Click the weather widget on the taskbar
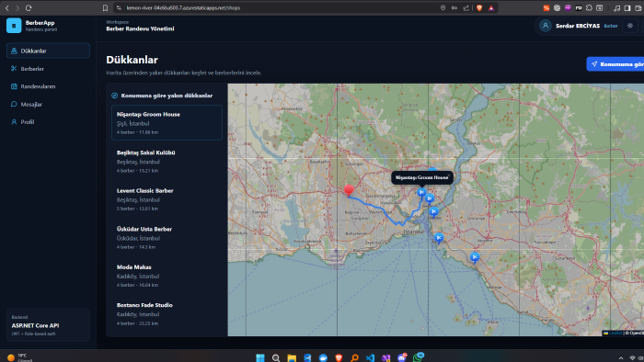The height and width of the screenshot is (362, 644). click(19, 357)
